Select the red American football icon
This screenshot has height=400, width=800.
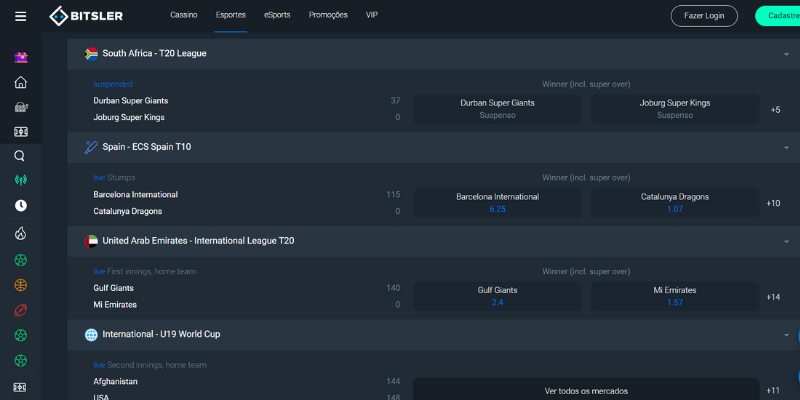(x=20, y=310)
